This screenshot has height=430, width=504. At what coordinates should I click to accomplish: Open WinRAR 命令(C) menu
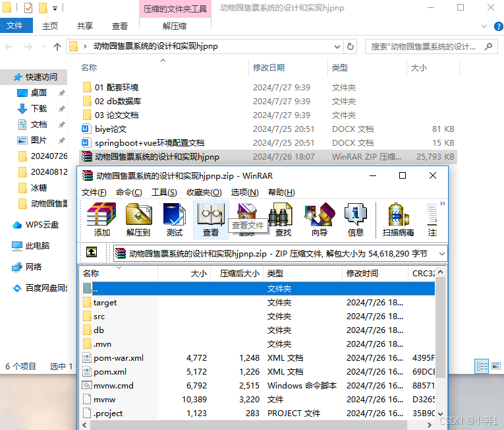click(128, 193)
